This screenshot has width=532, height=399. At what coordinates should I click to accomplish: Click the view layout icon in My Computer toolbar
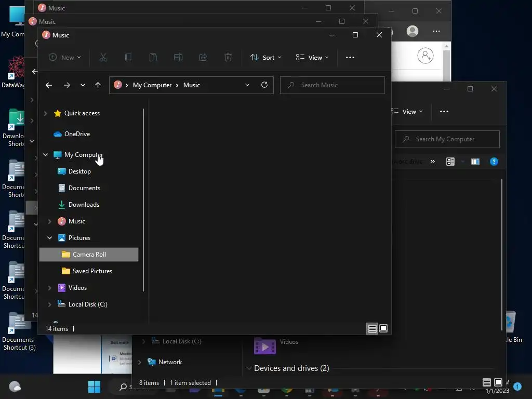450,162
